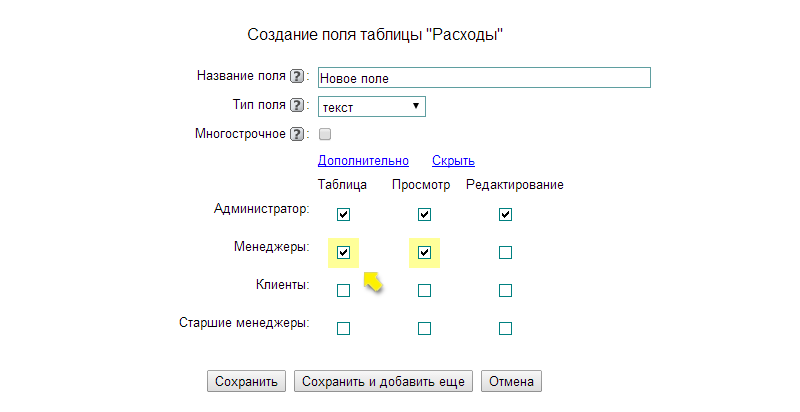The height and width of the screenshot is (412, 800).
Task: Open the Дополнительно link
Action: (x=363, y=161)
